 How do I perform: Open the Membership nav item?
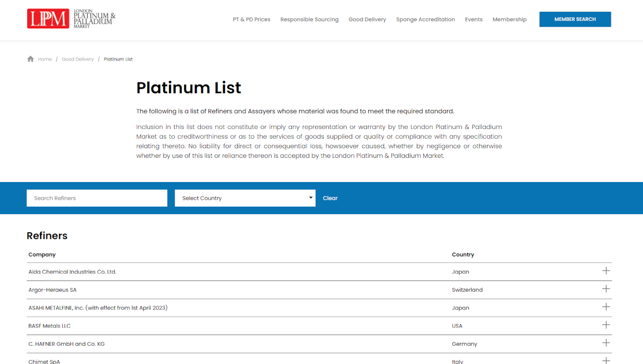509,19
